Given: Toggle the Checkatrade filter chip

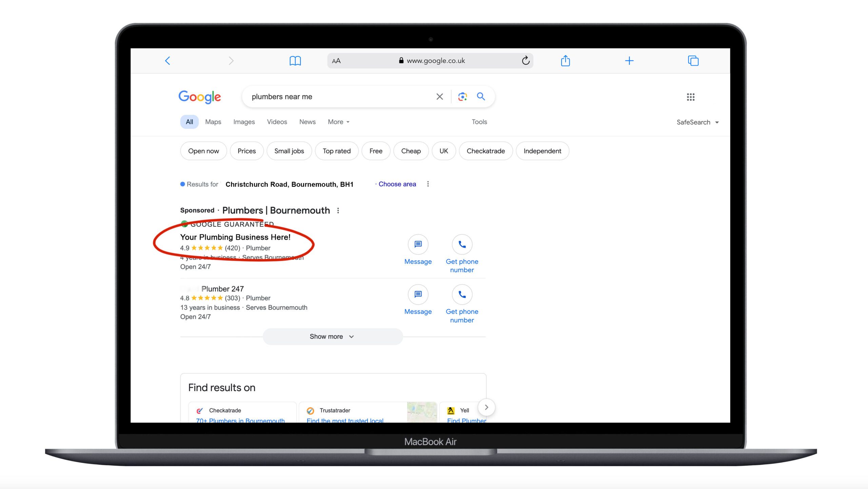Looking at the screenshot, I should point(486,151).
